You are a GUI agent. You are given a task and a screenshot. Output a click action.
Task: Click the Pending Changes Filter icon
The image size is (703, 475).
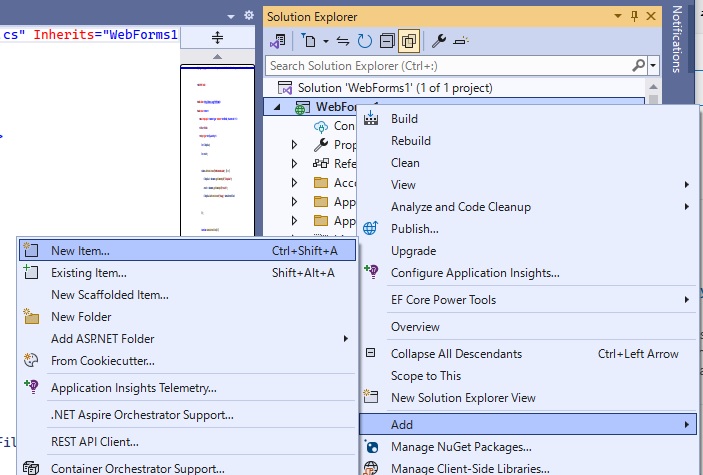[308, 41]
